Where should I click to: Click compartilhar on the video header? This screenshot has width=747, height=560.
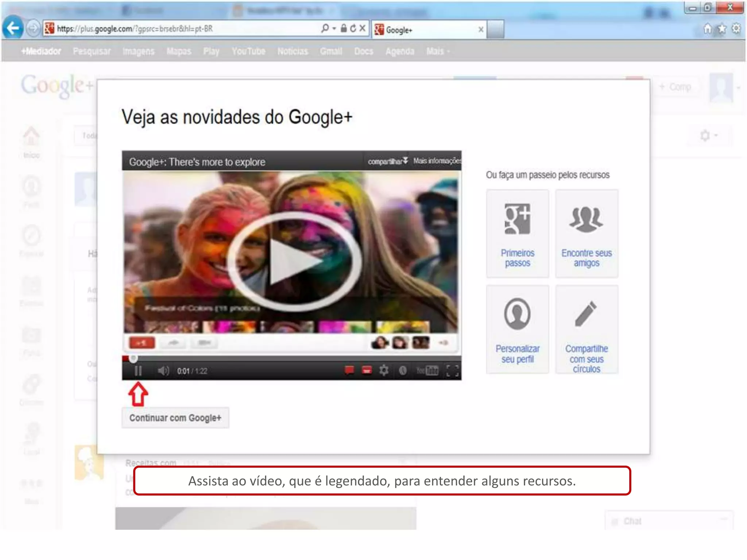pos(387,161)
